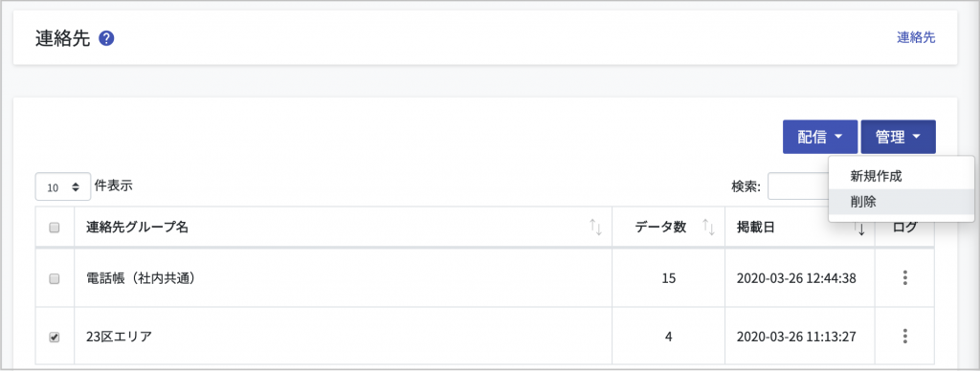Toggle the select-all checkbox in table header

pyautogui.click(x=55, y=228)
